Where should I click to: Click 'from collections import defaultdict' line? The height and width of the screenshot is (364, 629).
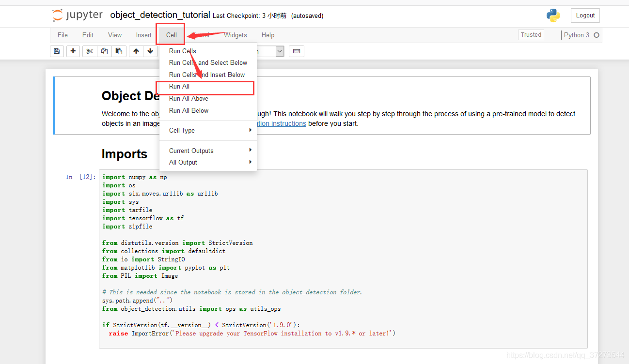pyautogui.click(x=164, y=251)
